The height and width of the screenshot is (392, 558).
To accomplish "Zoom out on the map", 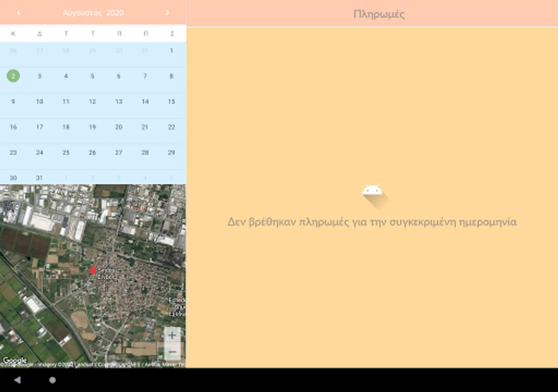I will (x=172, y=351).
